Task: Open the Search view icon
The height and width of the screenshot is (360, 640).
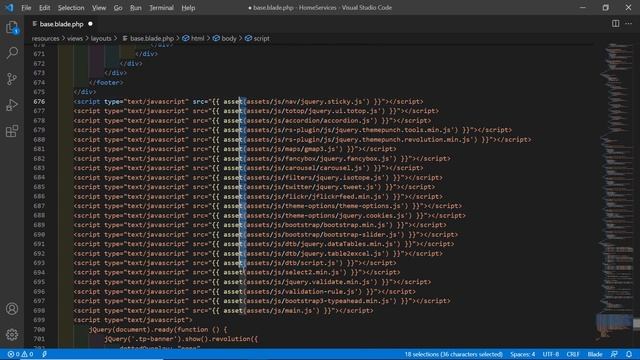Action: [x=12, y=53]
